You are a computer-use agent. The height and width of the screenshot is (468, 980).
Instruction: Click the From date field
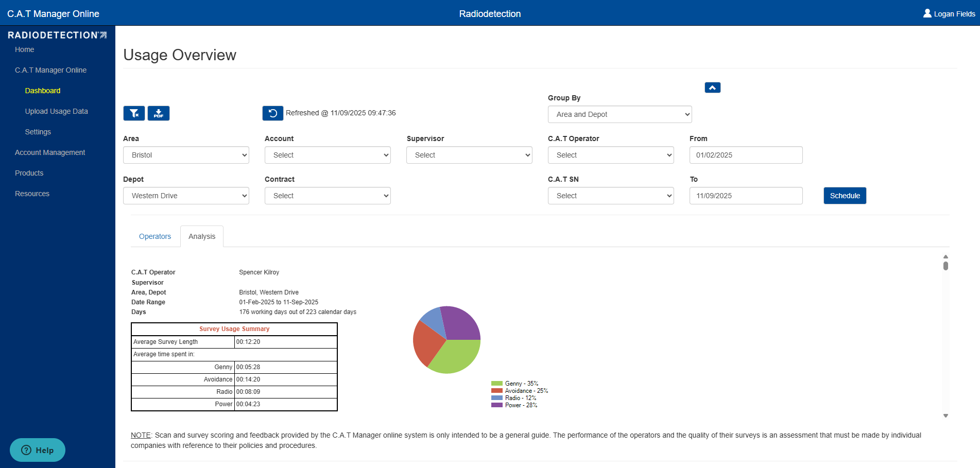(x=746, y=155)
